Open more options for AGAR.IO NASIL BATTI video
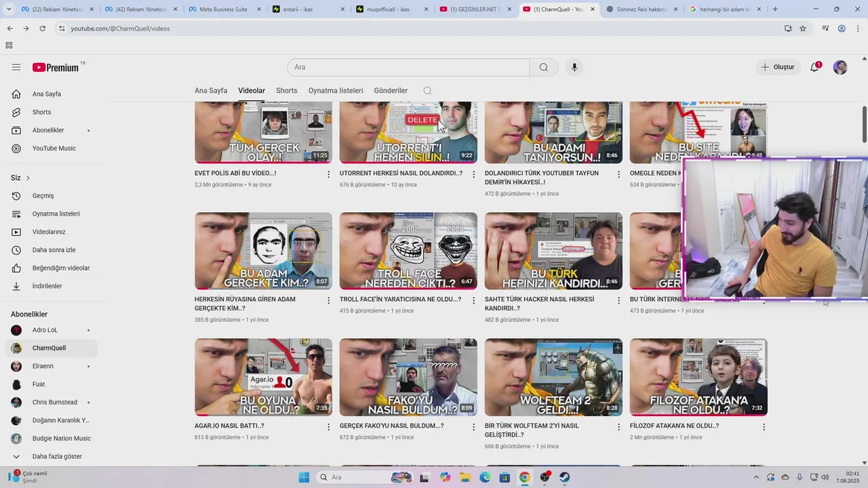The image size is (868, 488). click(x=328, y=427)
